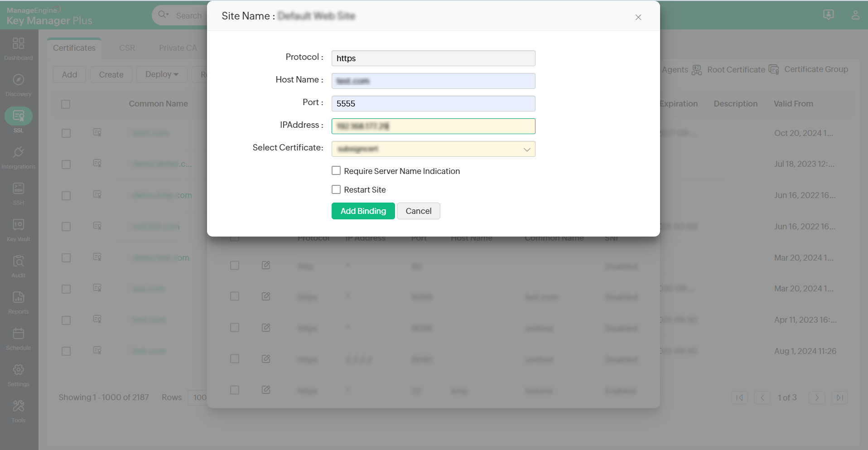
Task: Open the Settings gear in sidebar
Action: click(19, 374)
